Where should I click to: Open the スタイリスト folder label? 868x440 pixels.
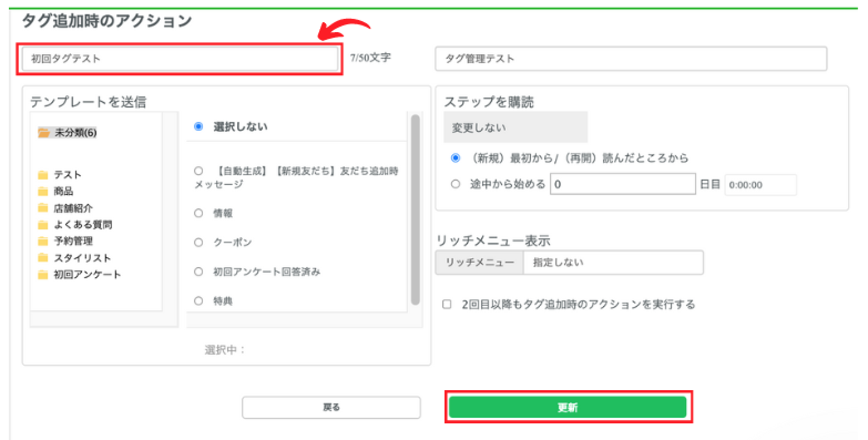[x=83, y=258]
